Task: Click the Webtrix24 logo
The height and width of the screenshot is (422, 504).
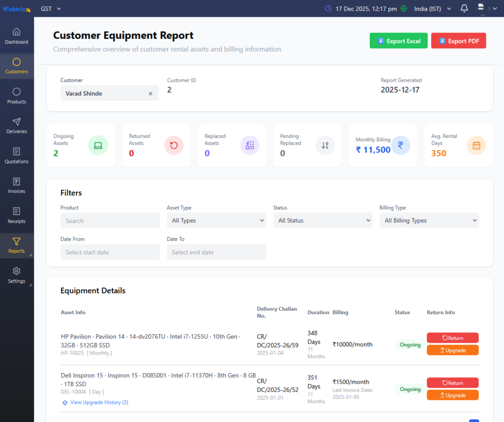Action: pos(17,9)
